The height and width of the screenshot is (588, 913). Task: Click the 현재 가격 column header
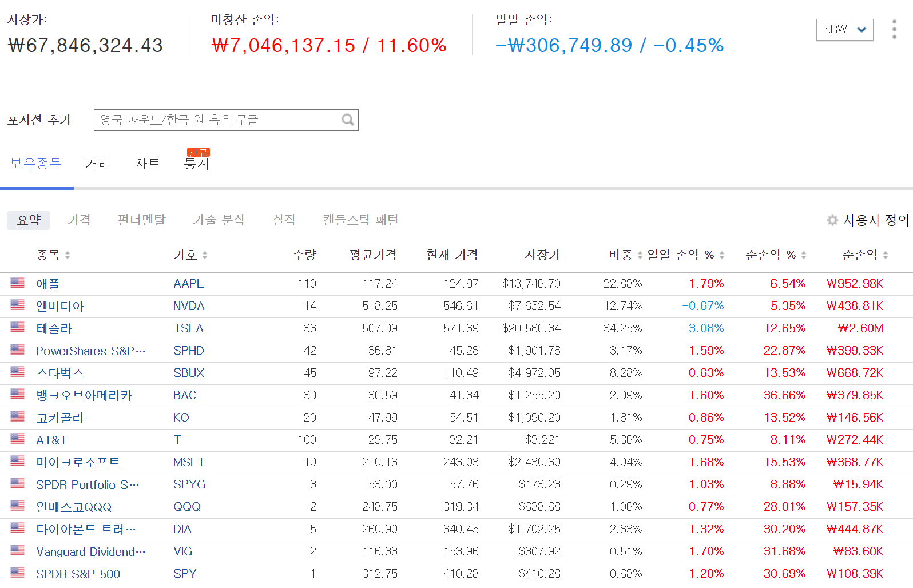(x=452, y=255)
